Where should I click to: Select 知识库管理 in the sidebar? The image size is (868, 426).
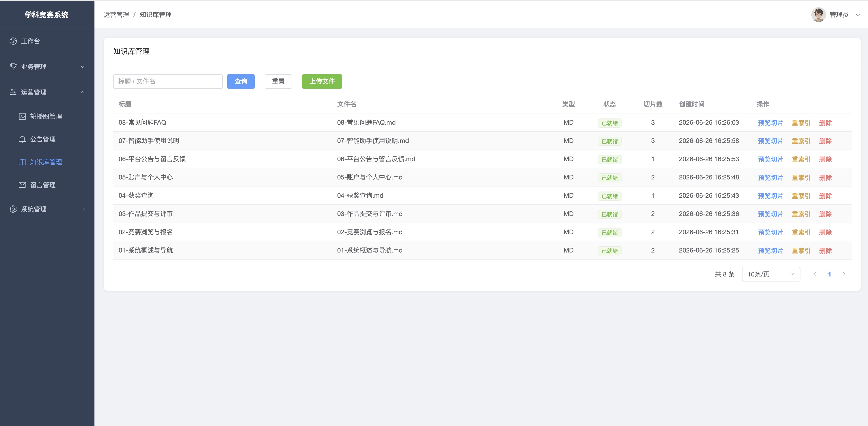tap(47, 162)
